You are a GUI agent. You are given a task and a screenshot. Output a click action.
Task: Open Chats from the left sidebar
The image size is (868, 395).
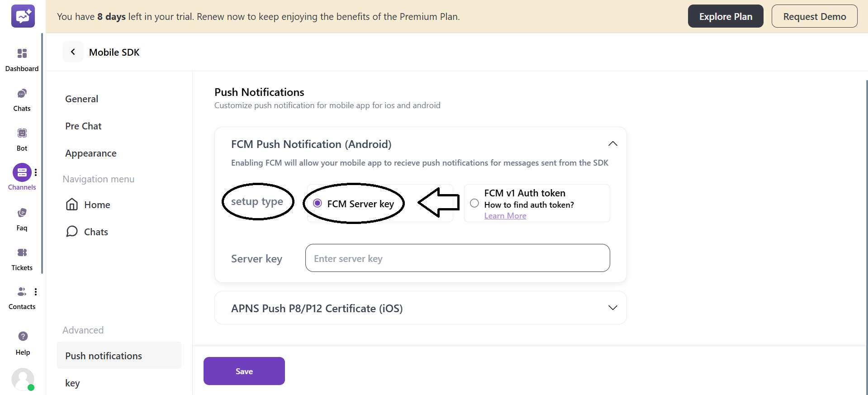click(22, 99)
